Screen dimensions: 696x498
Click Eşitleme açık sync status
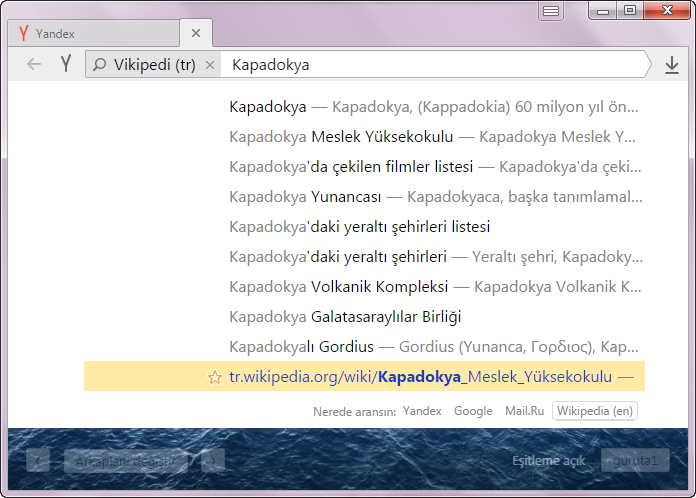pyautogui.click(x=549, y=461)
